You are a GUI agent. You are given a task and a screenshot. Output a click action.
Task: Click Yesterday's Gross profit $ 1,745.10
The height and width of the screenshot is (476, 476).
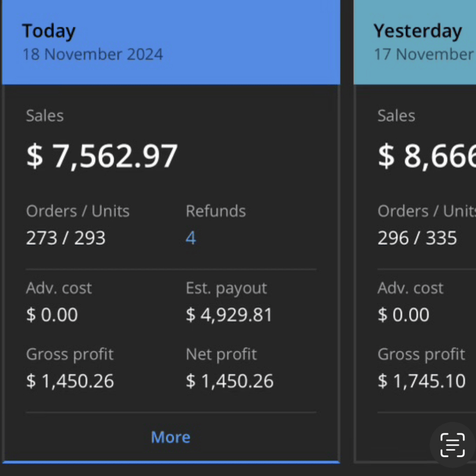pos(421,381)
